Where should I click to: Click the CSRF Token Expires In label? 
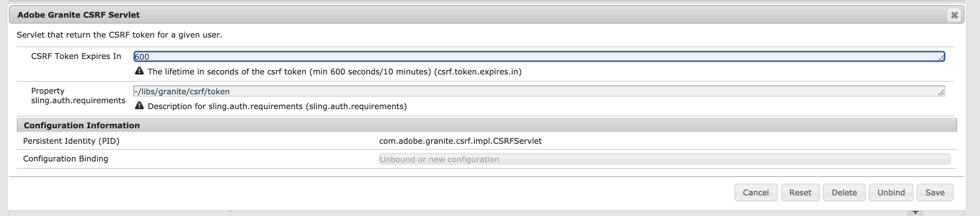tap(76, 56)
